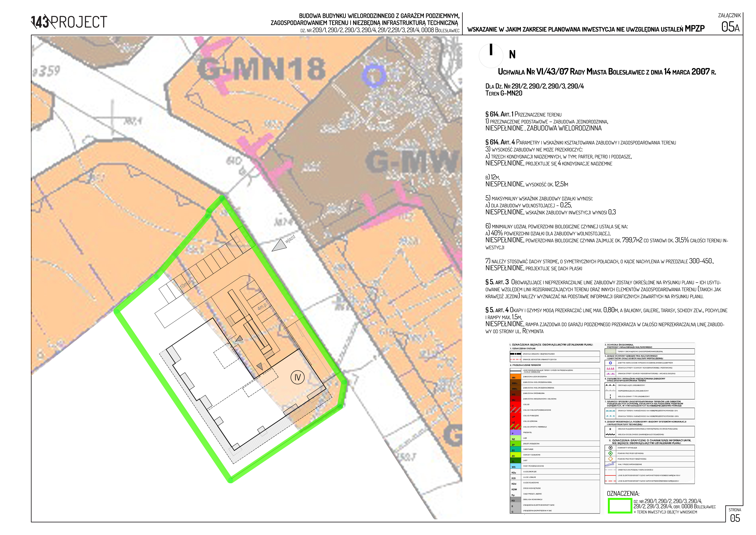Image resolution: width=756 pixels, height=535 pixels.
Task: Click the G-MN18 zone label on map
Action: coord(262,69)
